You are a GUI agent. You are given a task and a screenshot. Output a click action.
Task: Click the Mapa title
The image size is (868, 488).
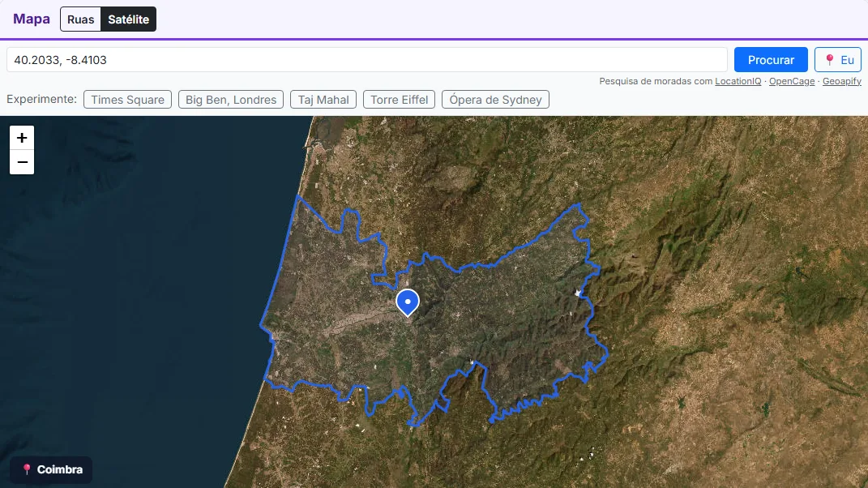[x=32, y=19]
